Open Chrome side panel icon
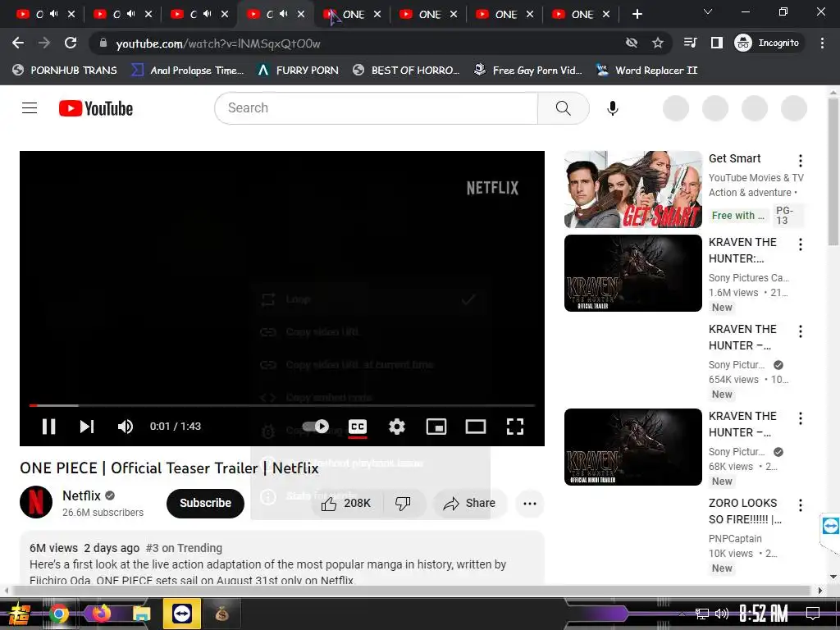 click(716, 43)
